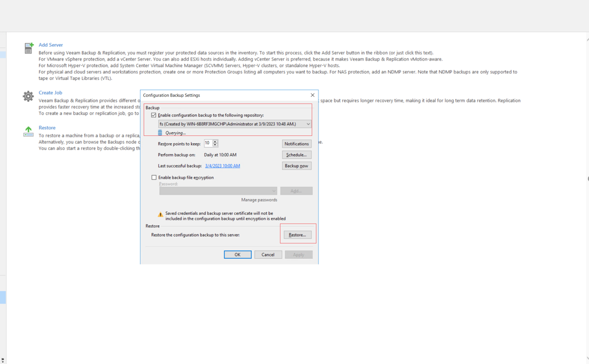Open the last successful backup link
This screenshot has height=364, width=589.
222,166
